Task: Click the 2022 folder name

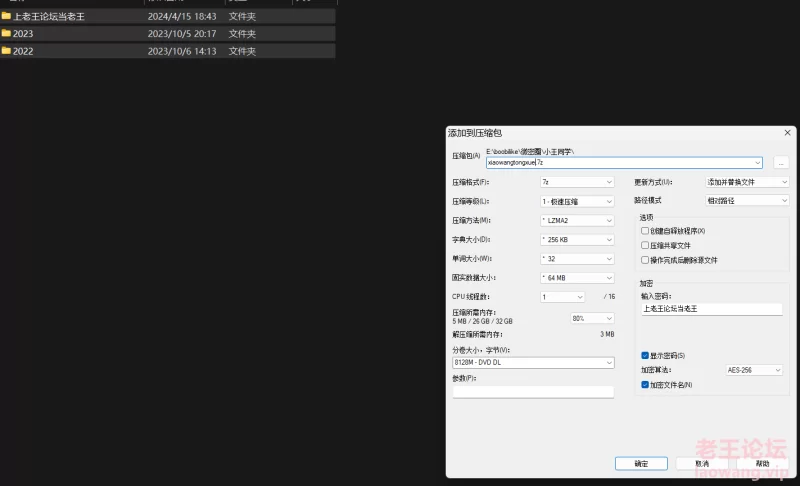Action: click(x=23, y=51)
